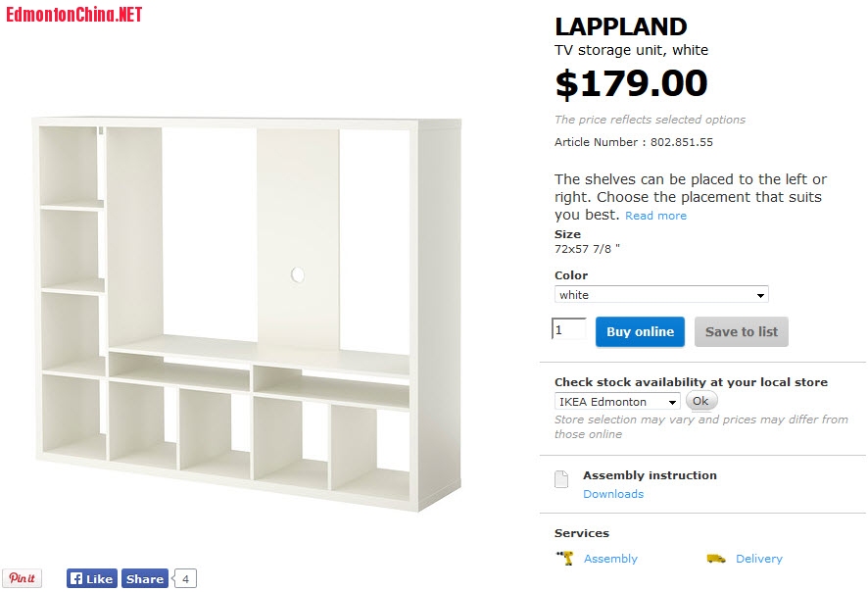Screen dimensions: 868x592
Task: Click the Pinterest Pin it button
Action: pos(22,578)
